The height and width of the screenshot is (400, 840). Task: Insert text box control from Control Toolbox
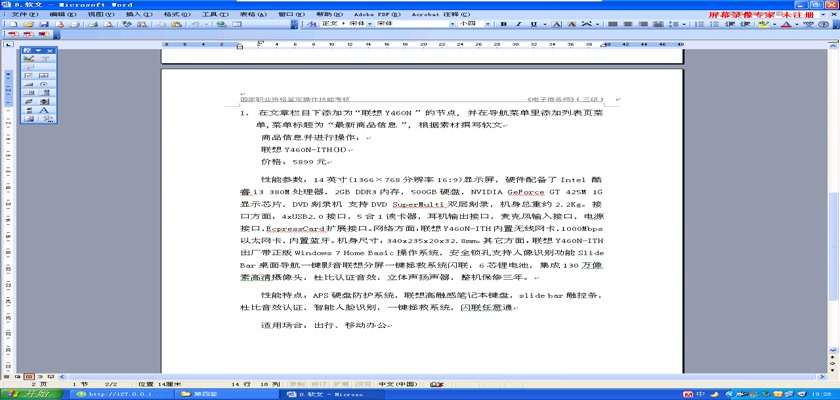(44, 76)
